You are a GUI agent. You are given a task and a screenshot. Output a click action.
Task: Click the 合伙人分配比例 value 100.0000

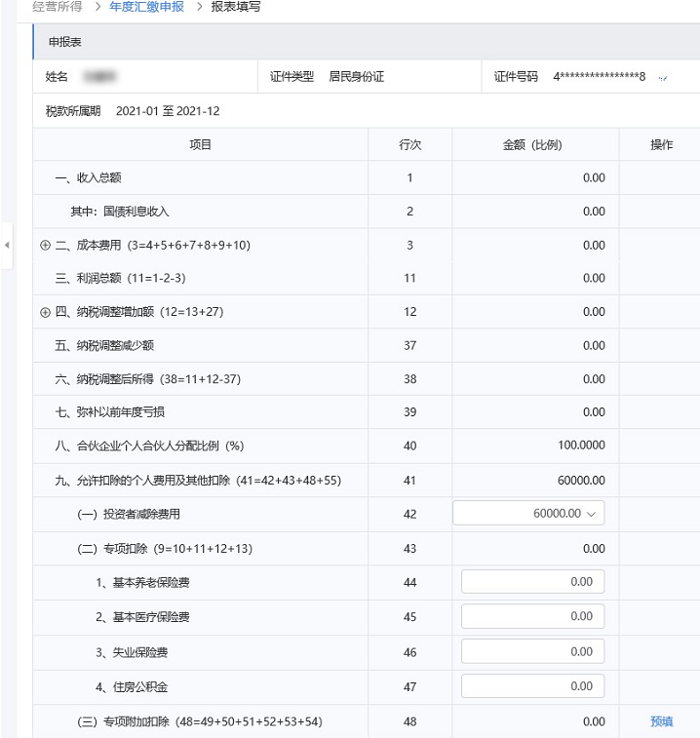pyautogui.click(x=581, y=446)
